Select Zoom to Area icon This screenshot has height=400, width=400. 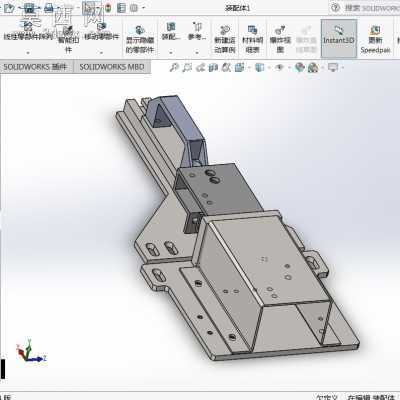tap(187, 68)
